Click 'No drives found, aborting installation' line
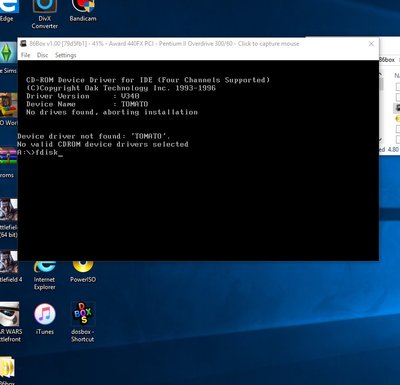The image size is (400, 385). point(112,112)
